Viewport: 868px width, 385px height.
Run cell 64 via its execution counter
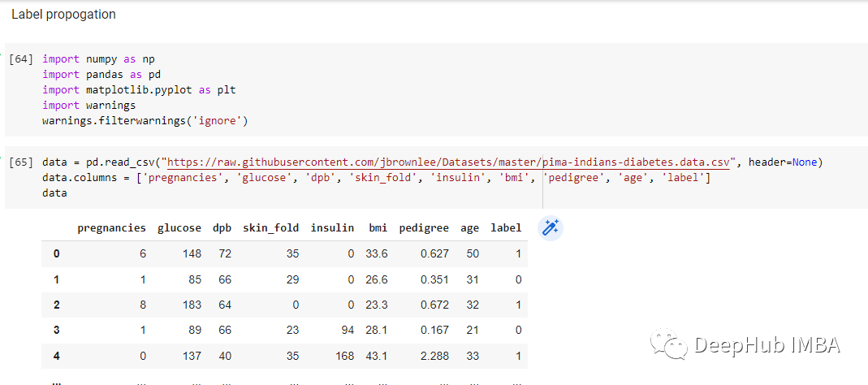22,59
